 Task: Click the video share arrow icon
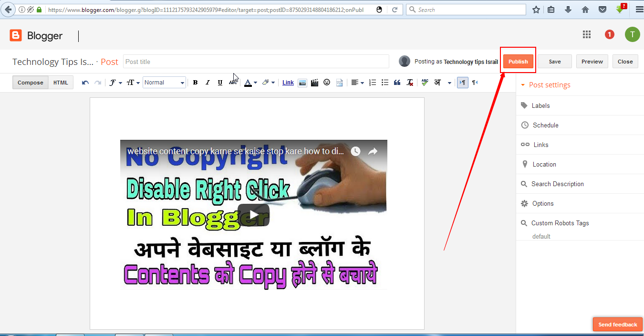coord(373,151)
